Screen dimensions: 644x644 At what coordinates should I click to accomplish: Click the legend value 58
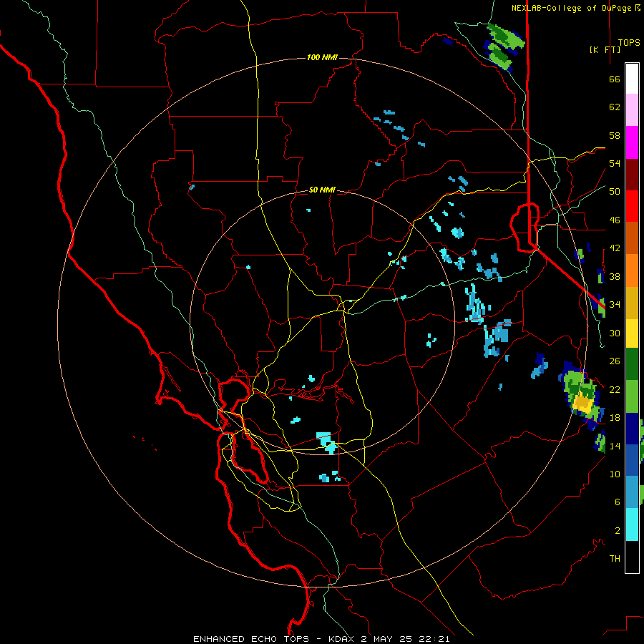point(615,135)
